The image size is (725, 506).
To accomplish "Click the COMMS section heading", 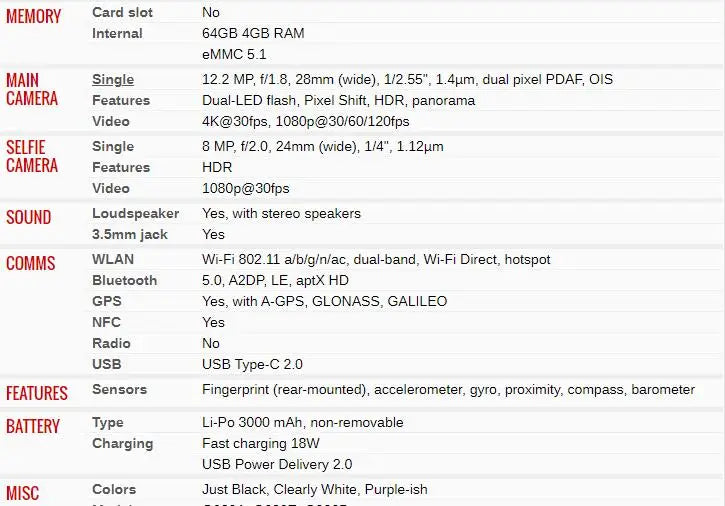I will click(x=31, y=263).
